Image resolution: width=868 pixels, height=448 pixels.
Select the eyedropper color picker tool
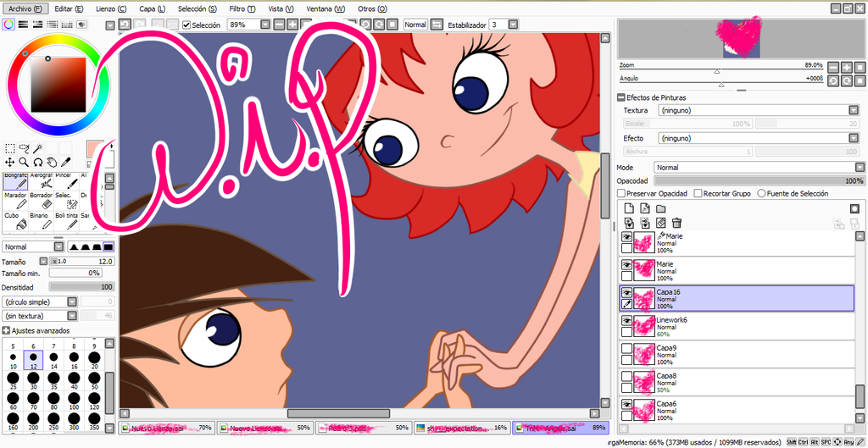pos(65,162)
